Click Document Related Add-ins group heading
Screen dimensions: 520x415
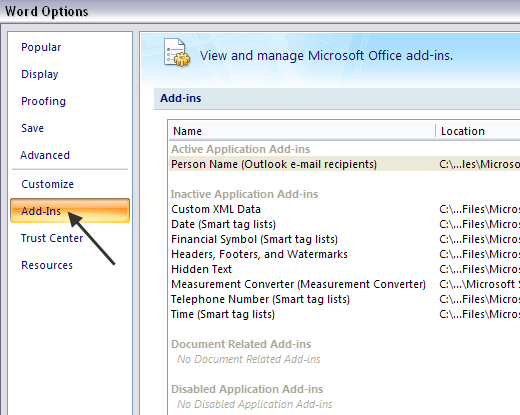click(x=241, y=344)
